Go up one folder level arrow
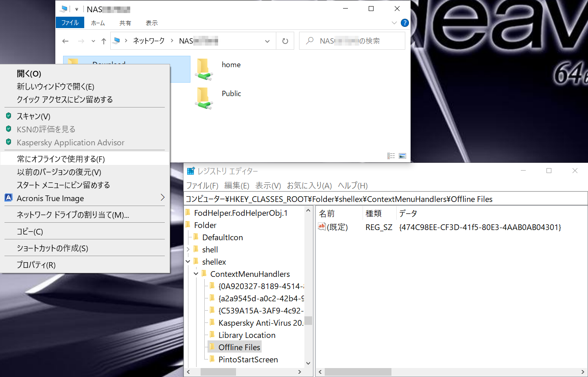Viewport: 588px width, 377px height. pos(104,41)
